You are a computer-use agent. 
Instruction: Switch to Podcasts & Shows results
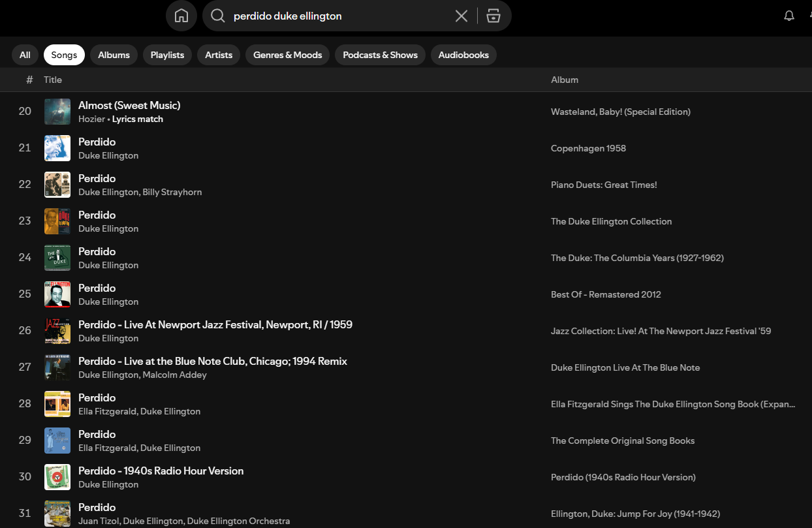tap(380, 55)
